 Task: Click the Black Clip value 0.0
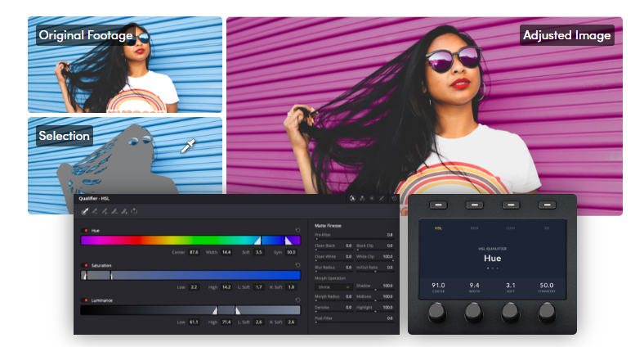pos(390,246)
